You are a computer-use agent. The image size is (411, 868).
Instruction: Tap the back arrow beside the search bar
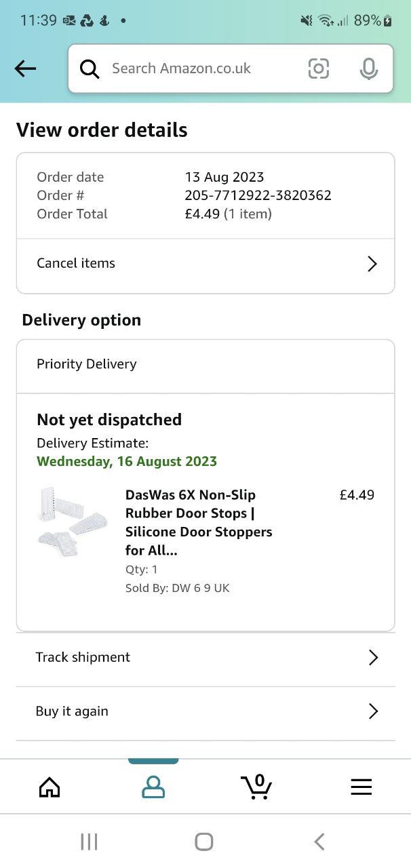pyautogui.click(x=25, y=68)
